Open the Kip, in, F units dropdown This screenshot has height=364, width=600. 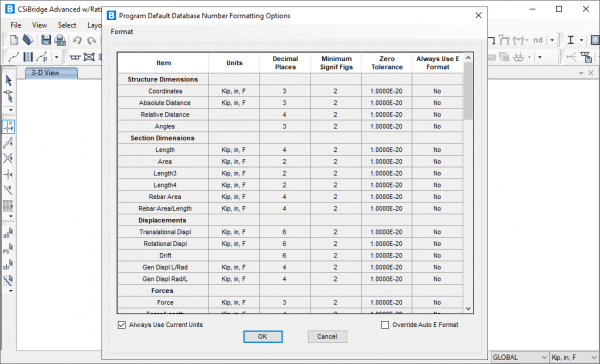(575, 357)
